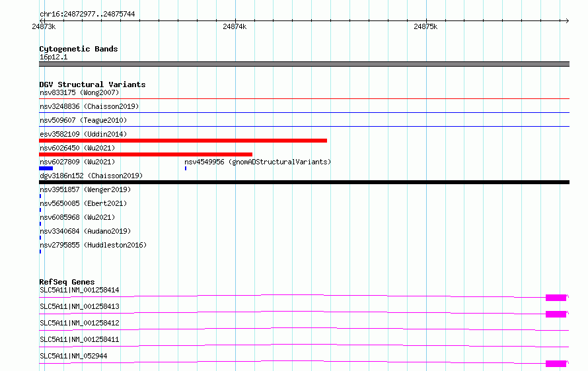Viewport: 588px width, 371px height.
Task: Select the gray 16p12.1 cytogenetic band bar
Action: (x=304, y=64)
